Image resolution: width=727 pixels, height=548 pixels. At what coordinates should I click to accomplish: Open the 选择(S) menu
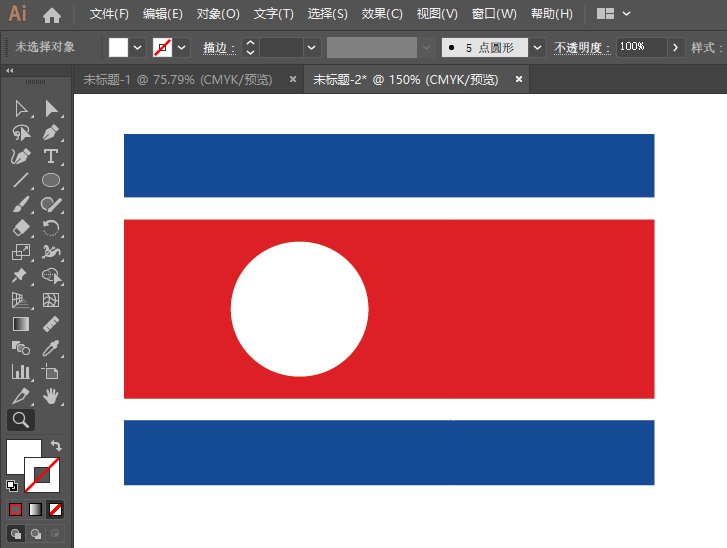pos(327,14)
